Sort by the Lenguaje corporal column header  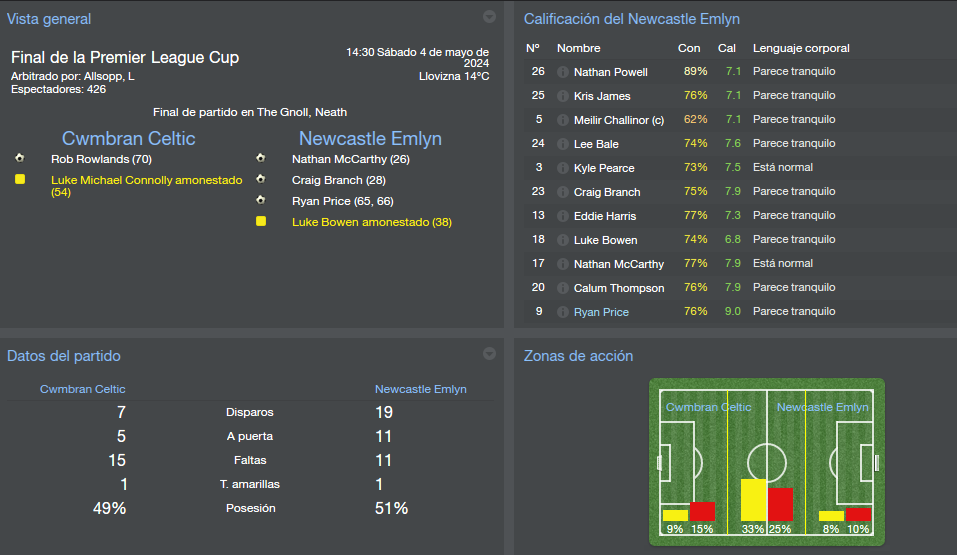801,48
